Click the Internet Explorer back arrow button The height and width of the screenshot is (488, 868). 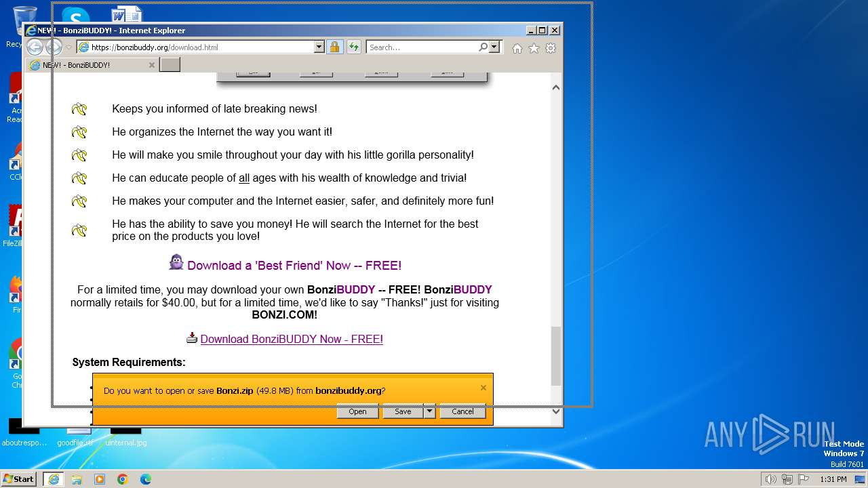pos(35,47)
